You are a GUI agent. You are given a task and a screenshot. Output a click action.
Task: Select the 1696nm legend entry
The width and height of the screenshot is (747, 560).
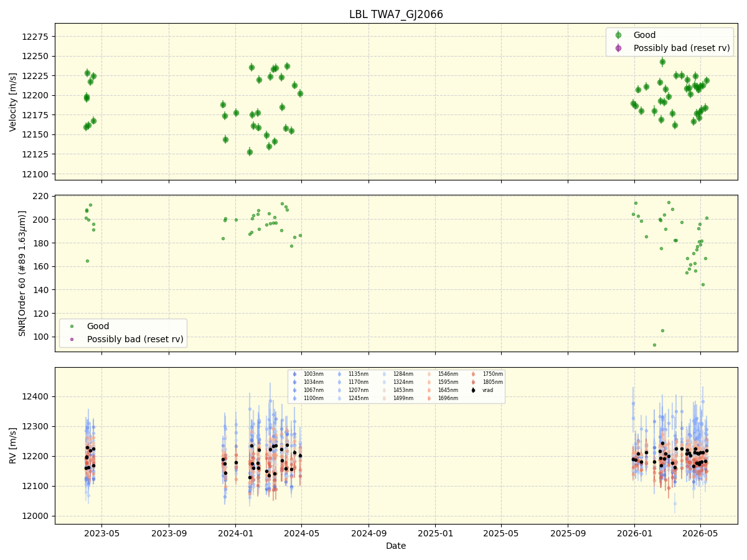tap(441, 398)
